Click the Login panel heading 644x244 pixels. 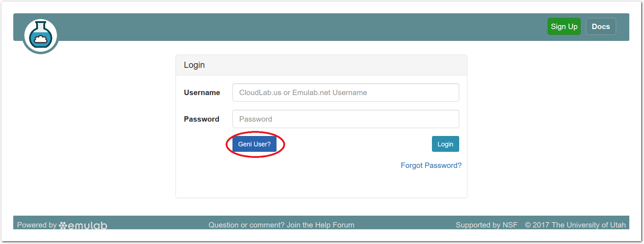pos(194,65)
